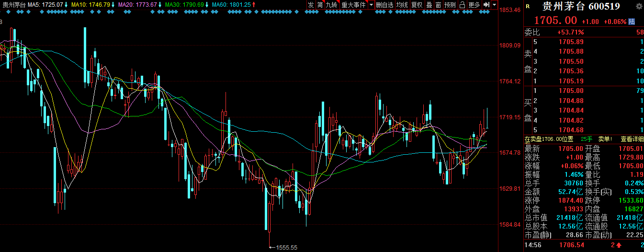Toggle the 九转 indicator
Screen dimensions: 644x252
(331, 5)
